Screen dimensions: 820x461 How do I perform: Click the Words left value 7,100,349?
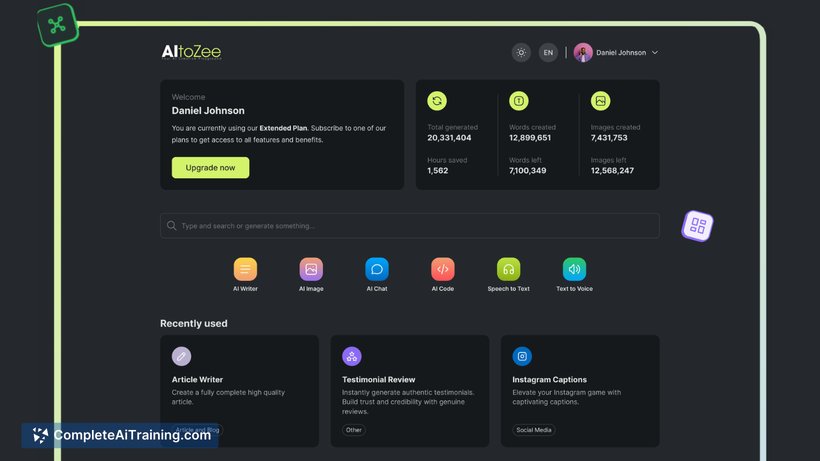[x=528, y=170]
